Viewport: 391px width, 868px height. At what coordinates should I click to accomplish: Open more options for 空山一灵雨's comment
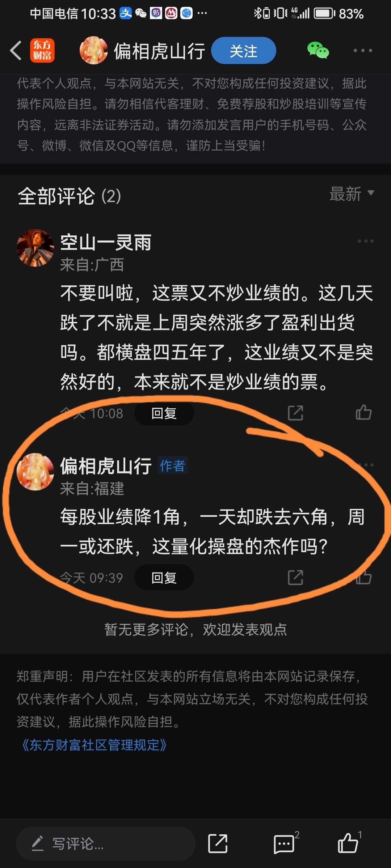coord(365,241)
